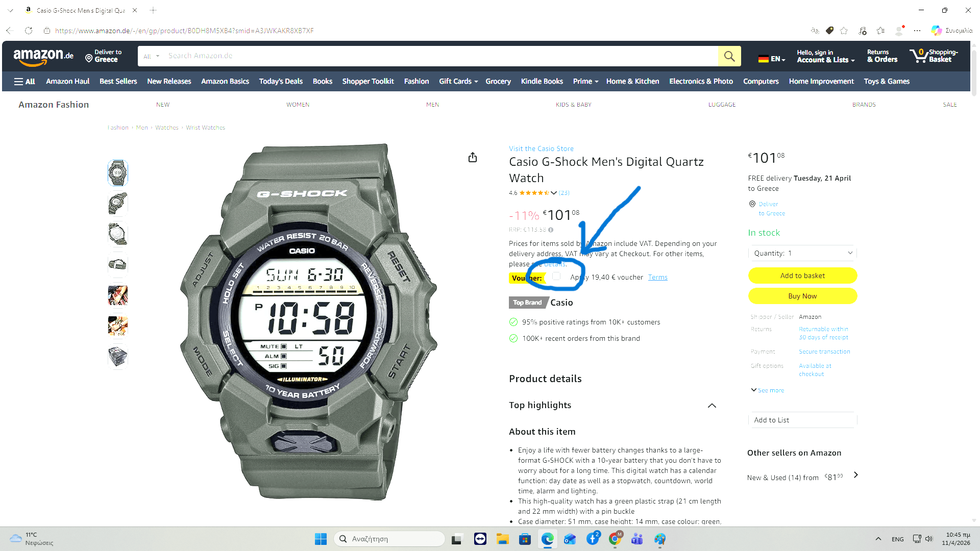Expand See more seller details
The height and width of the screenshot is (551, 980).
[767, 390]
